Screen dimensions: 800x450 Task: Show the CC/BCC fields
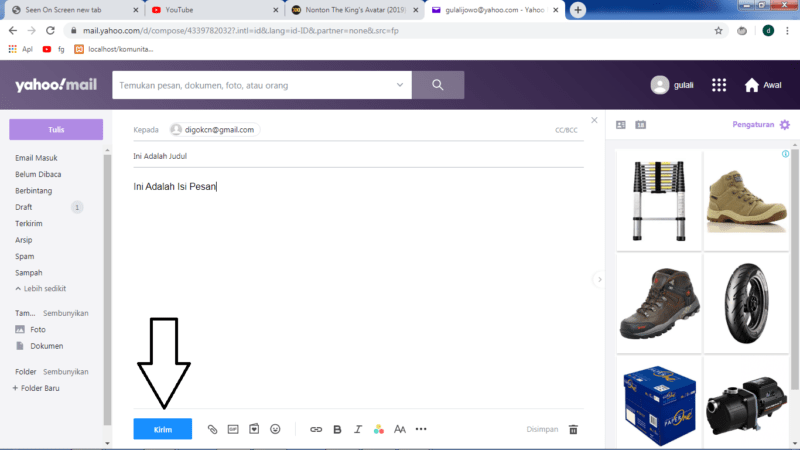[566, 130]
